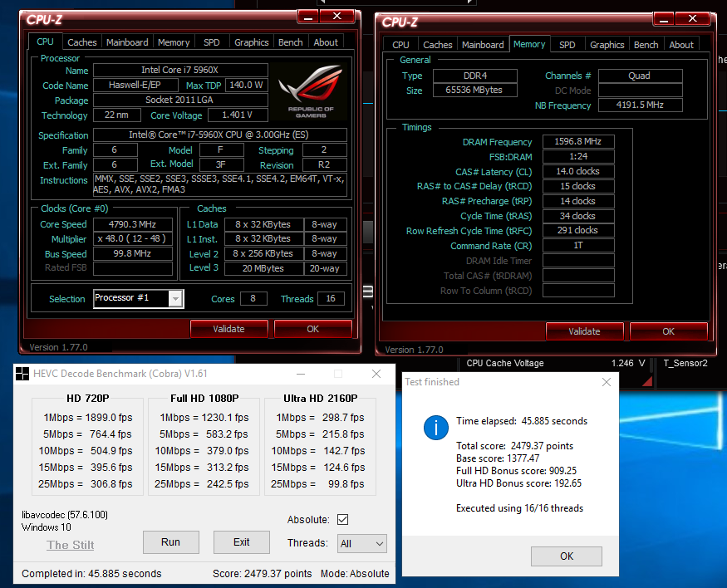Minimize the left CPU-Z window
Image resolution: width=727 pixels, height=588 pixels.
point(308,17)
